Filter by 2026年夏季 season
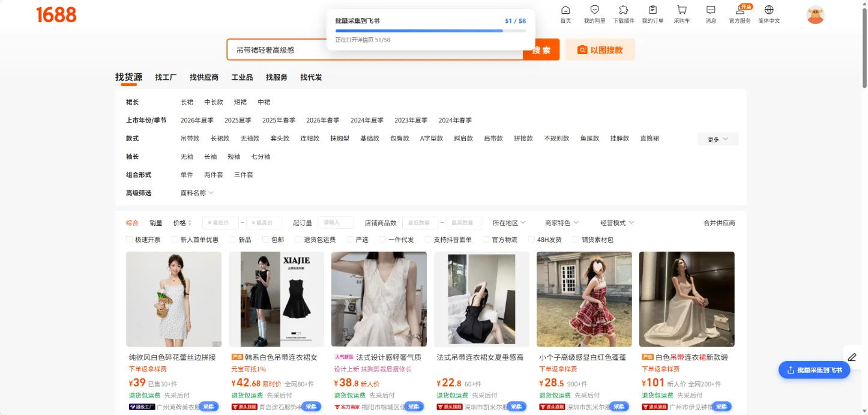The image size is (868, 415). pos(197,120)
